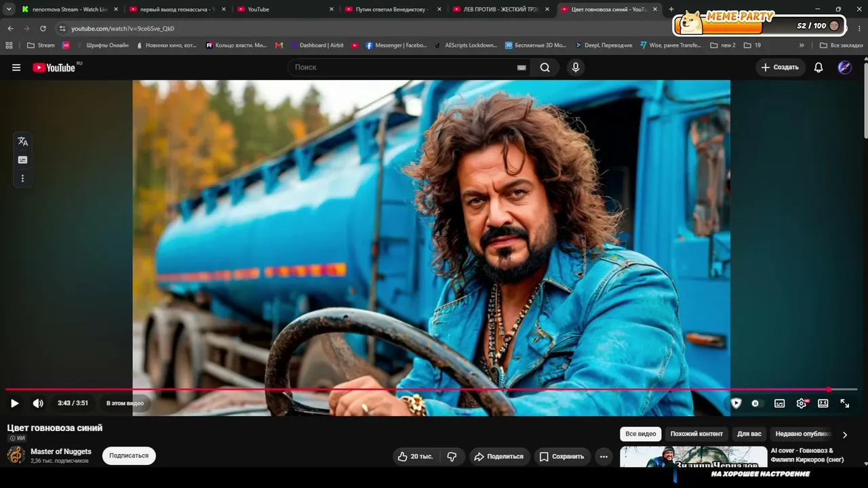Open the Dashboard | Airbit bookmark
This screenshot has width=868, height=488.
coord(317,45)
